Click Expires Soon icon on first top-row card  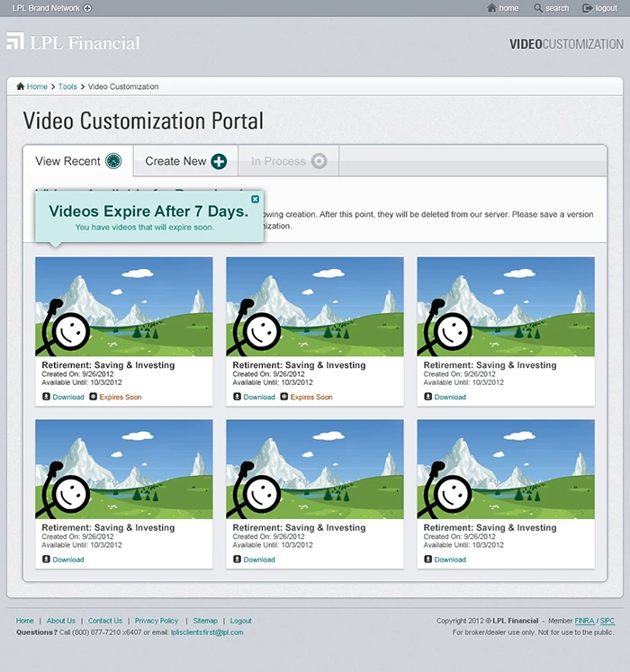coord(93,397)
